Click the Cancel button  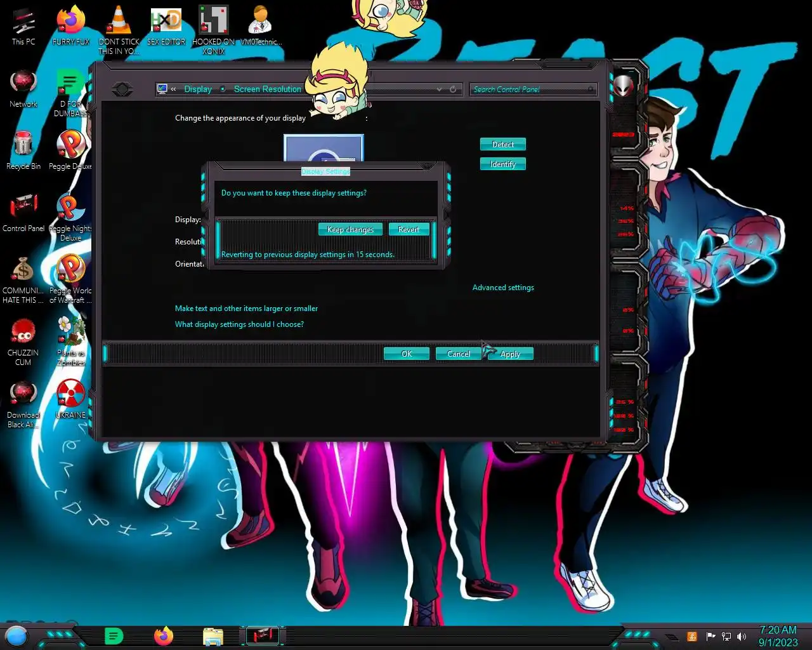pyautogui.click(x=459, y=354)
